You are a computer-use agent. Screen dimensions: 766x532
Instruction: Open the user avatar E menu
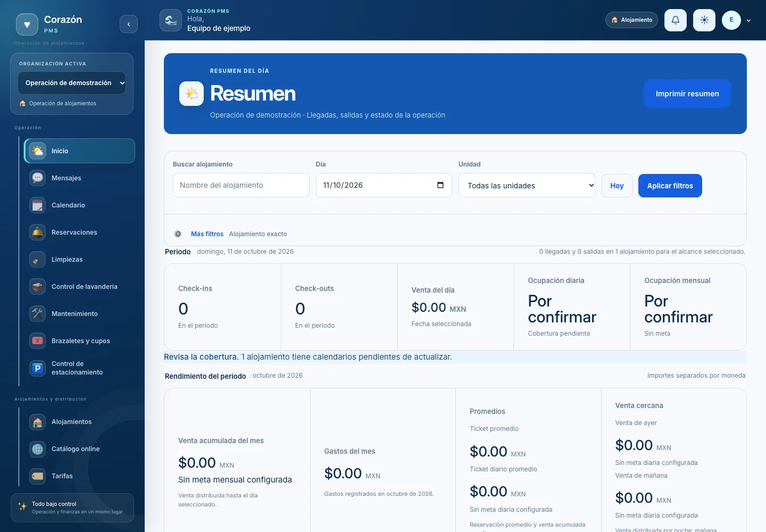731,20
